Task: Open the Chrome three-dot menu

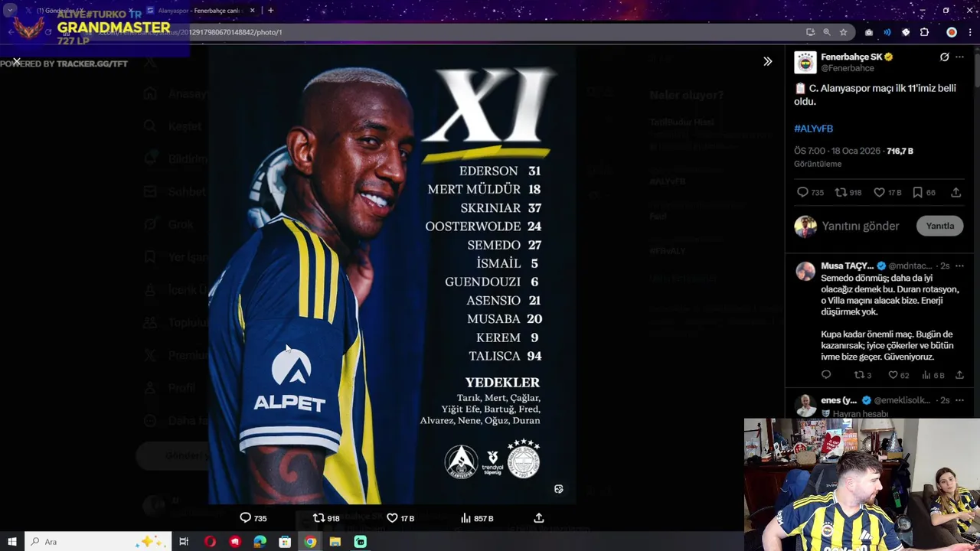Action: click(x=969, y=32)
